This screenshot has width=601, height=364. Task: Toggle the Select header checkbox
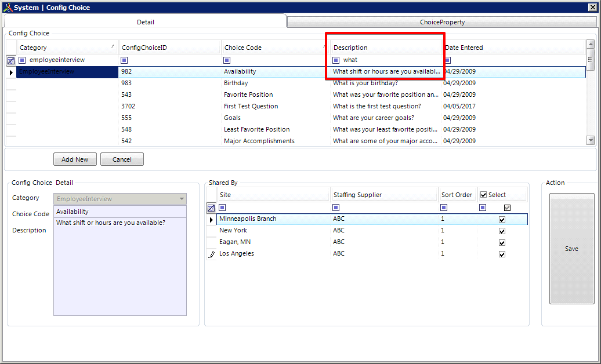click(x=484, y=195)
